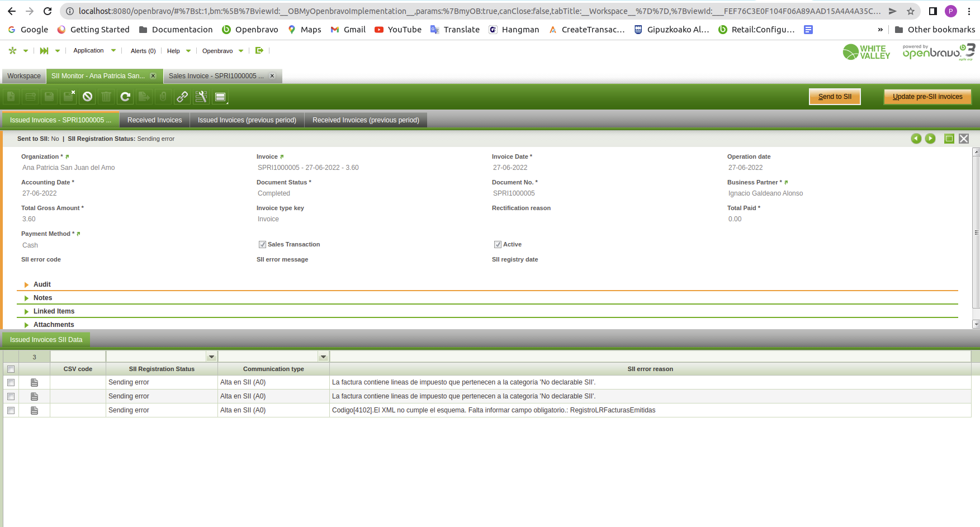Click the CSV code filter input field

78,357
